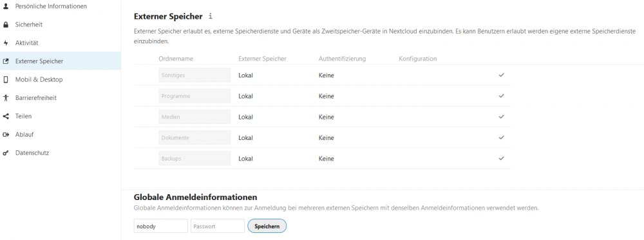Click the Dokumente folder name field
This screenshot has height=240, width=644.
click(194, 137)
